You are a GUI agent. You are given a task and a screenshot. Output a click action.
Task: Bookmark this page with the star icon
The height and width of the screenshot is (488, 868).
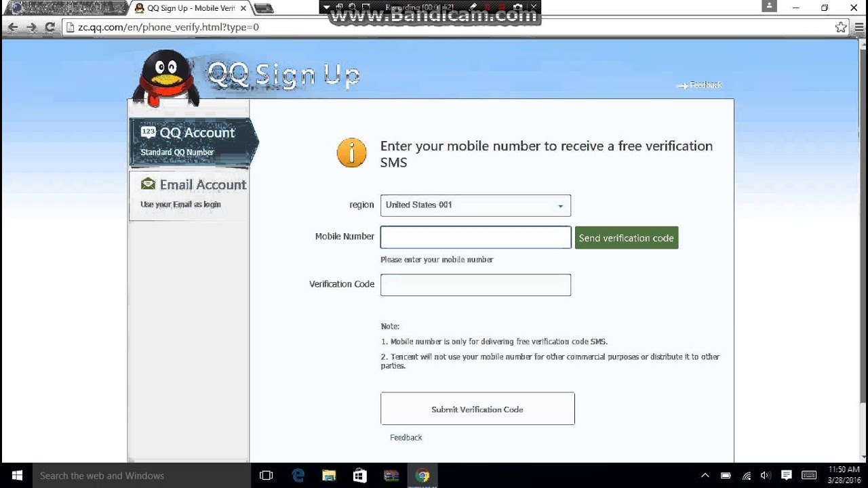pyautogui.click(x=841, y=28)
